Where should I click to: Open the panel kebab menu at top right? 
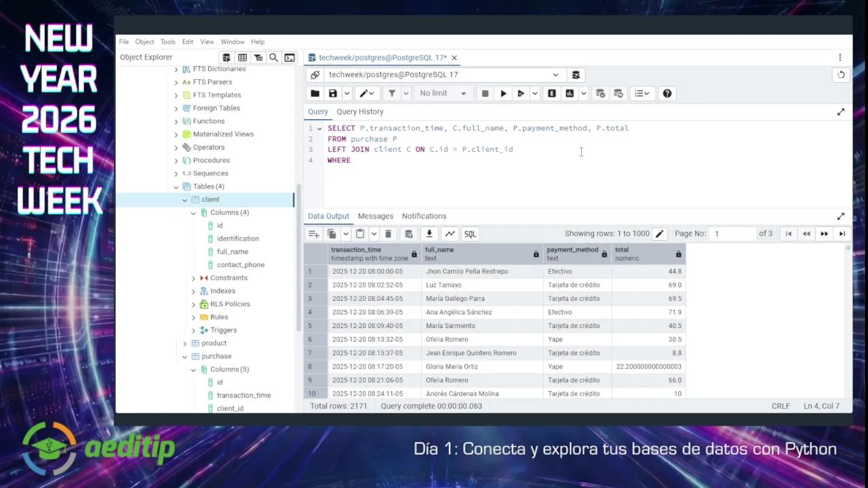pyautogui.click(x=840, y=58)
